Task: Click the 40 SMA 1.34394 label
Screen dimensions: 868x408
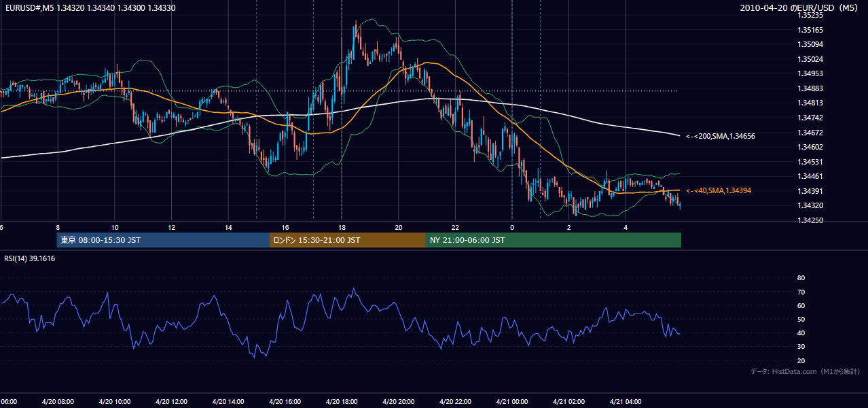Action: pyautogui.click(x=719, y=190)
